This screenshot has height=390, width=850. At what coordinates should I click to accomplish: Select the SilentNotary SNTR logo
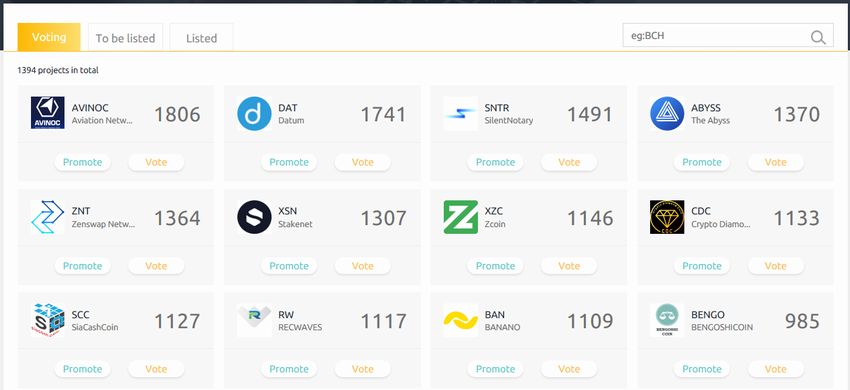(x=460, y=113)
